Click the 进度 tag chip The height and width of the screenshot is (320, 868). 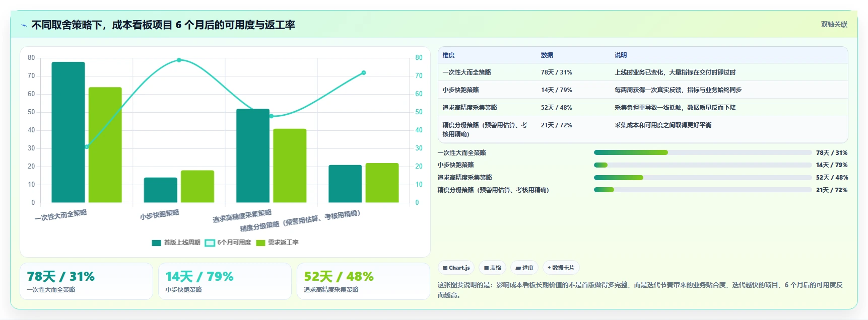pos(524,268)
